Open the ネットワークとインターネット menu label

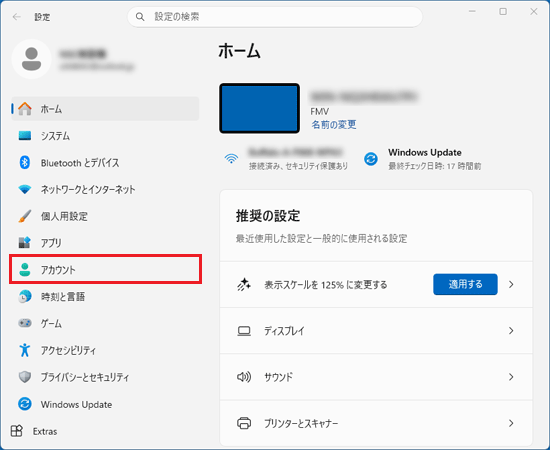88,189
